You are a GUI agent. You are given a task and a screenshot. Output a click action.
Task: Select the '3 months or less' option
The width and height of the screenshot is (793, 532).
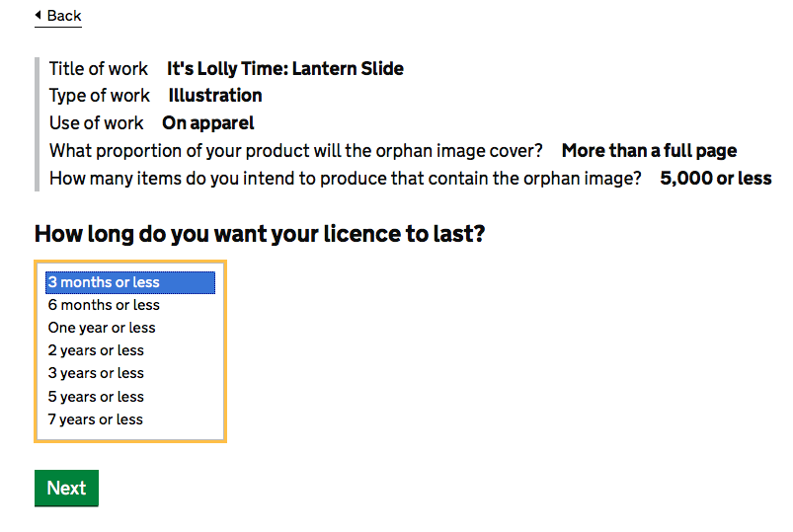[x=129, y=282]
